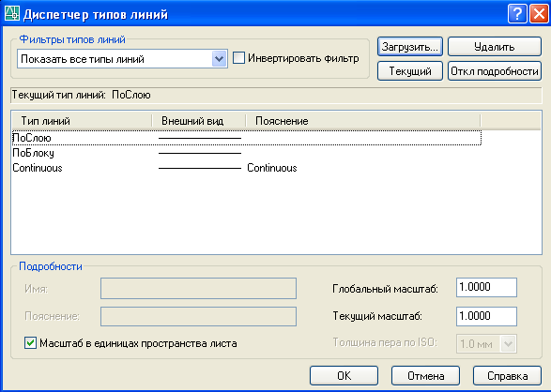551x392 pixels.
Task: Click the Continuous line appearance preview
Action: coord(200,169)
